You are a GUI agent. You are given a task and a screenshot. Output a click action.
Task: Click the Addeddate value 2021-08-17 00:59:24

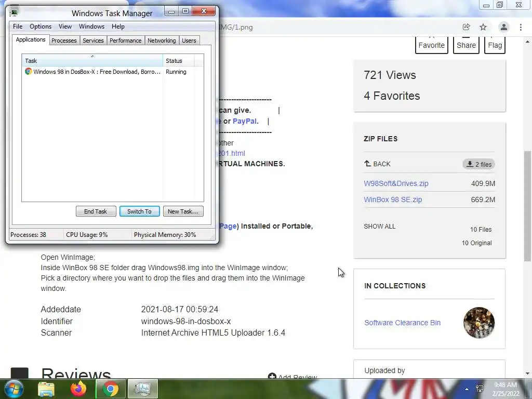[179, 310]
